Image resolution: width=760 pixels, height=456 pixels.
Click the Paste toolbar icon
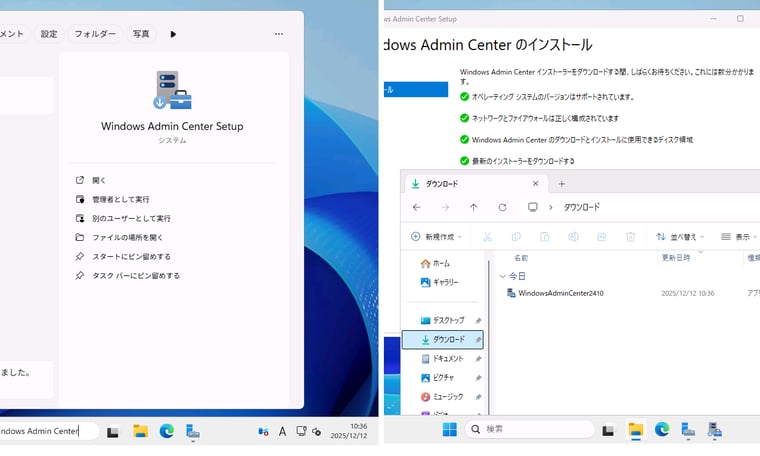[x=544, y=236]
